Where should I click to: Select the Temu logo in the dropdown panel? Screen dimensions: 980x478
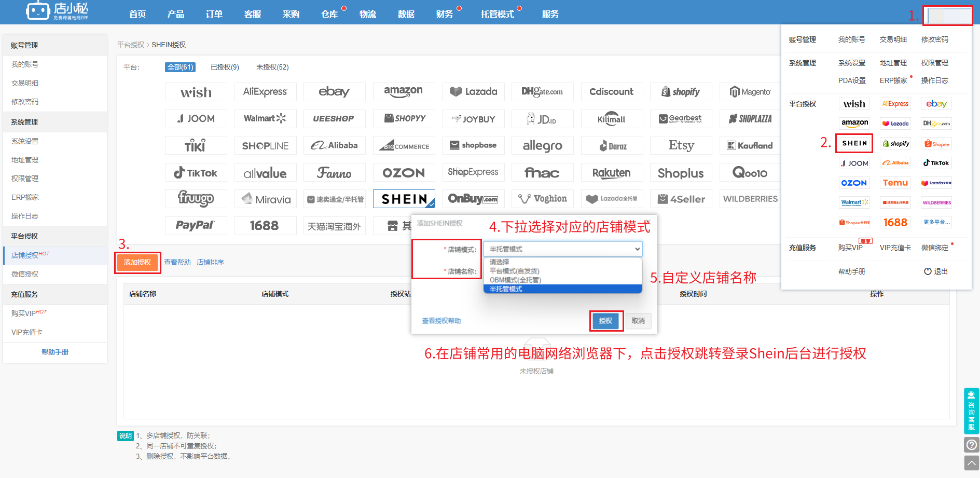tap(895, 183)
